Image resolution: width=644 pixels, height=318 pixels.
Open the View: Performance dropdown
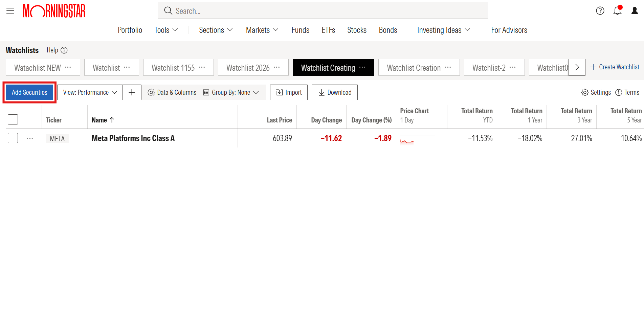[90, 92]
